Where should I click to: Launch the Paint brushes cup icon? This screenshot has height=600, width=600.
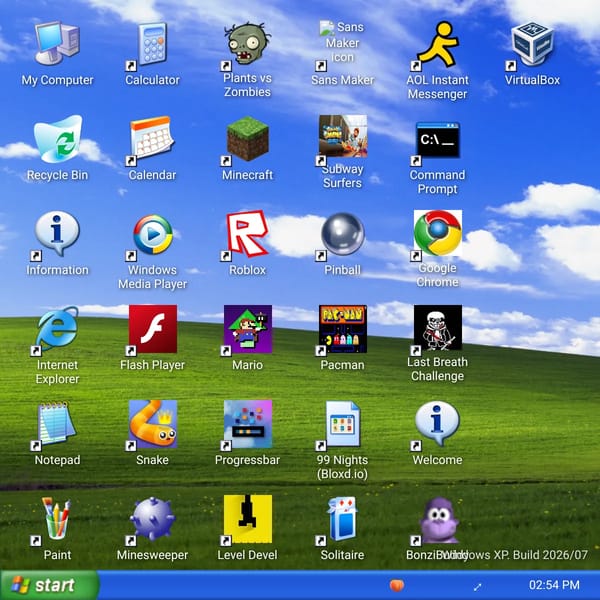coord(57,518)
